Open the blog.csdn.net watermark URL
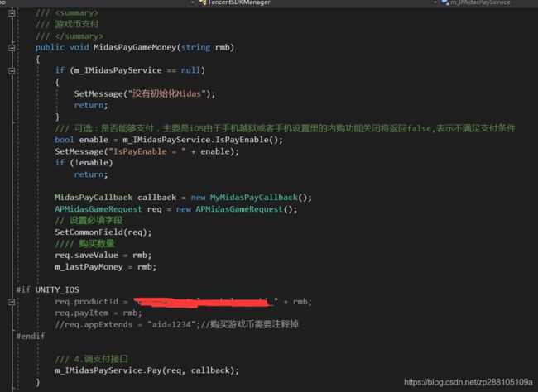This screenshot has height=392, width=538. point(468,383)
